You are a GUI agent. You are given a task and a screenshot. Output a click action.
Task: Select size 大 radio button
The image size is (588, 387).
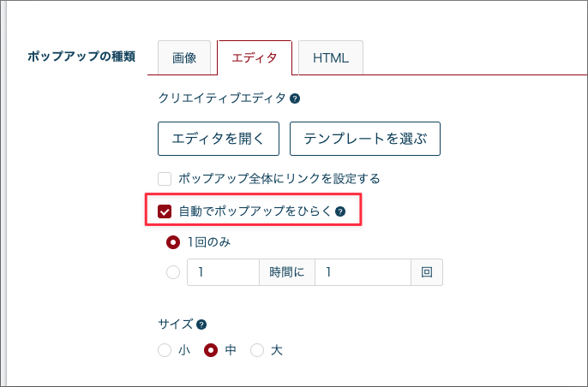[x=257, y=350]
